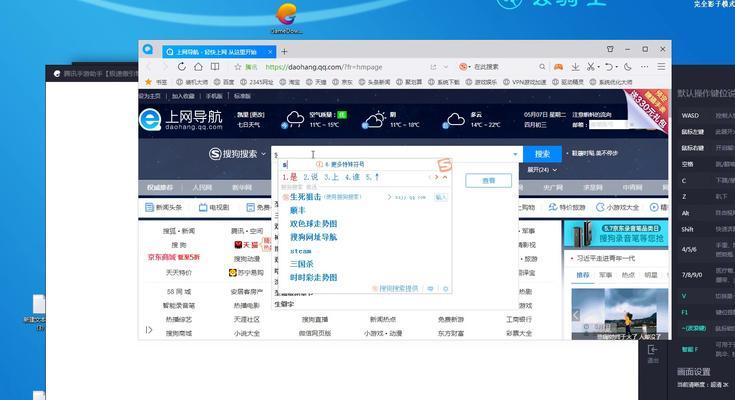Select suggestion 时时彩走势图
This screenshot has width=735, height=400.
point(313,278)
